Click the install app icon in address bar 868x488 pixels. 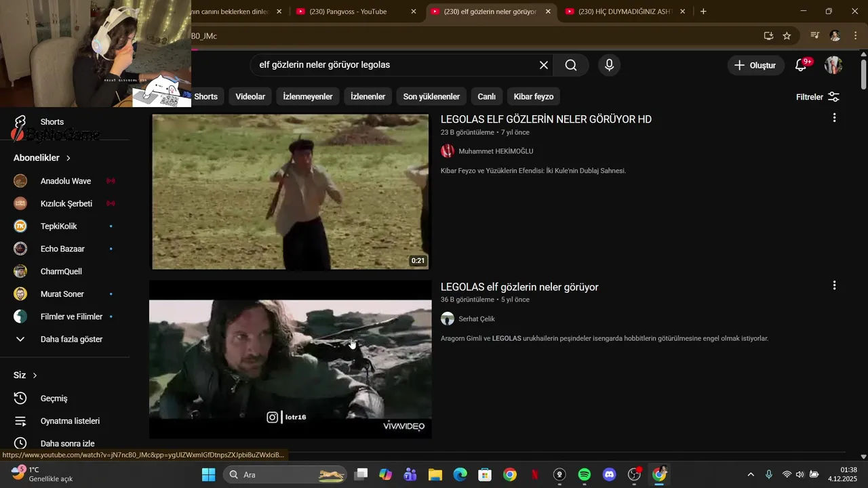pyautogui.click(x=768, y=36)
